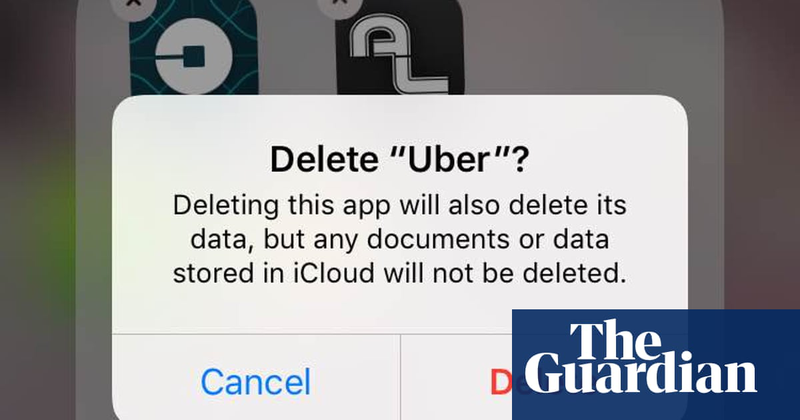The image size is (800, 420).
Task: Click the divider between Cancel and Delete
Action: click(401, 378)
